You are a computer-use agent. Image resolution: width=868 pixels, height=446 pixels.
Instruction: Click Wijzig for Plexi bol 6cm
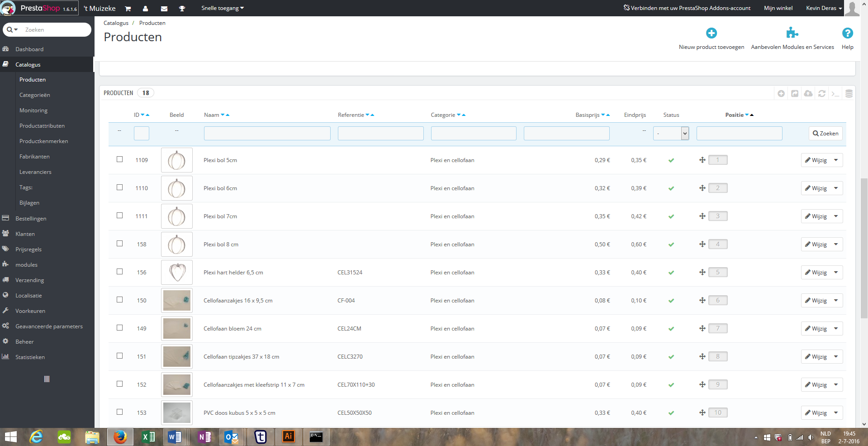click(816, 188)
